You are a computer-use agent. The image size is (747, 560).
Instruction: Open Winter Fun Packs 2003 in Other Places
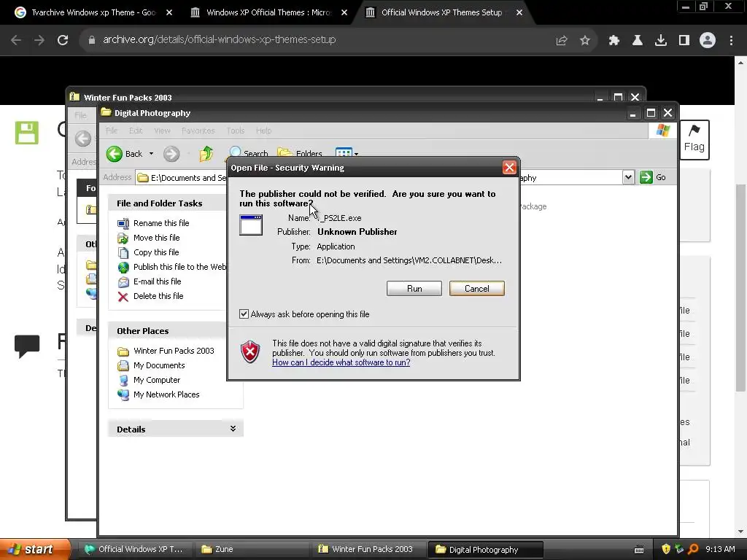(174, 351)
